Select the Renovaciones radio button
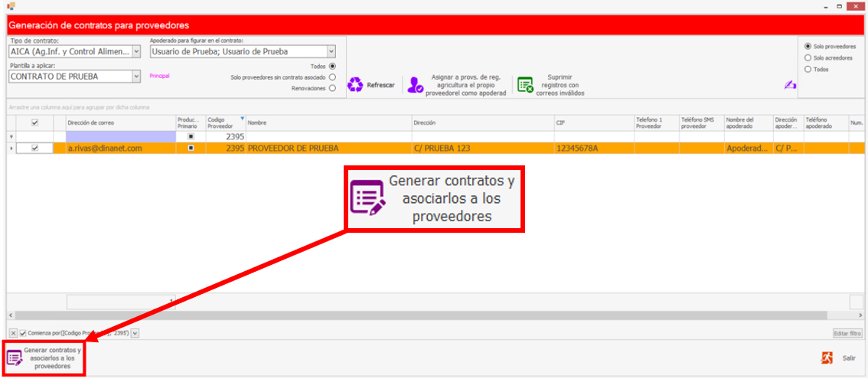Viewport: 868px width, 379px height. tap(332, 88)
